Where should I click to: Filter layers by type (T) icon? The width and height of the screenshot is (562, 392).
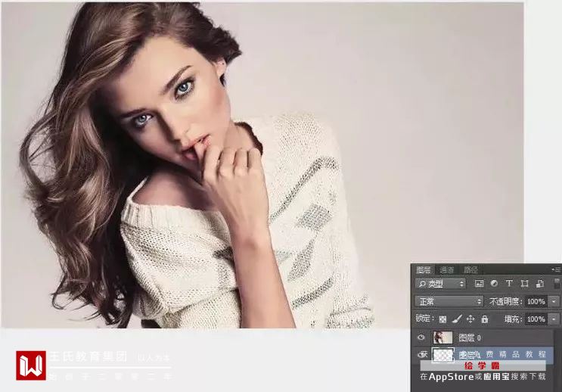[x=509, y=283]
